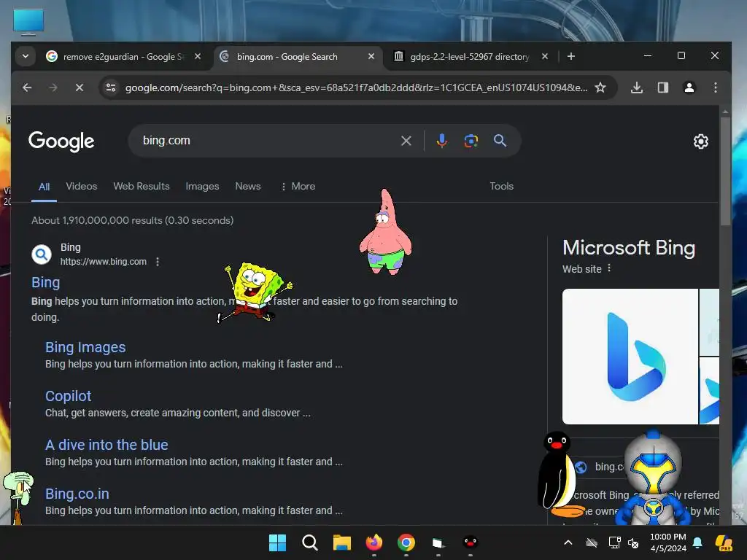747x560 pixels.
Task: Open the notification bell
Action: click(x=697, y=542)
